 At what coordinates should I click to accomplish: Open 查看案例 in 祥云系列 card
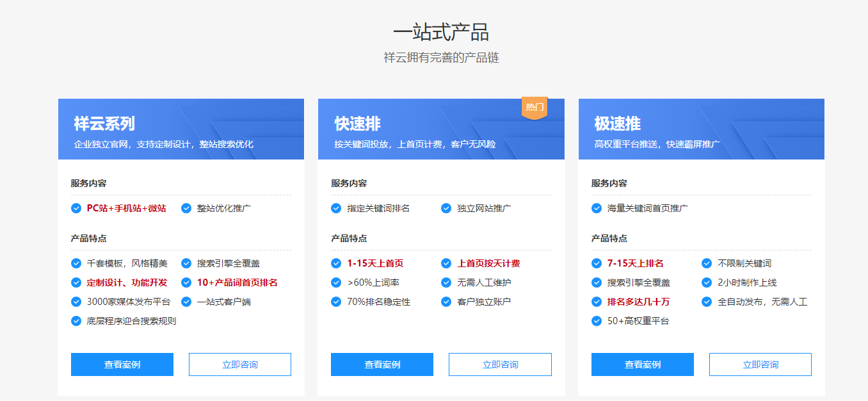(x=122, y=364)
